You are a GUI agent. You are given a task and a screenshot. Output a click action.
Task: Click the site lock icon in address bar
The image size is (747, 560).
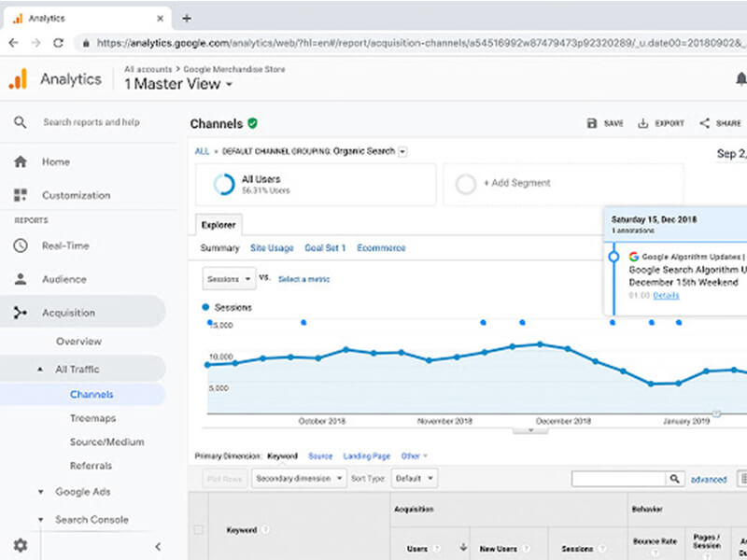[x=86, y=43]
